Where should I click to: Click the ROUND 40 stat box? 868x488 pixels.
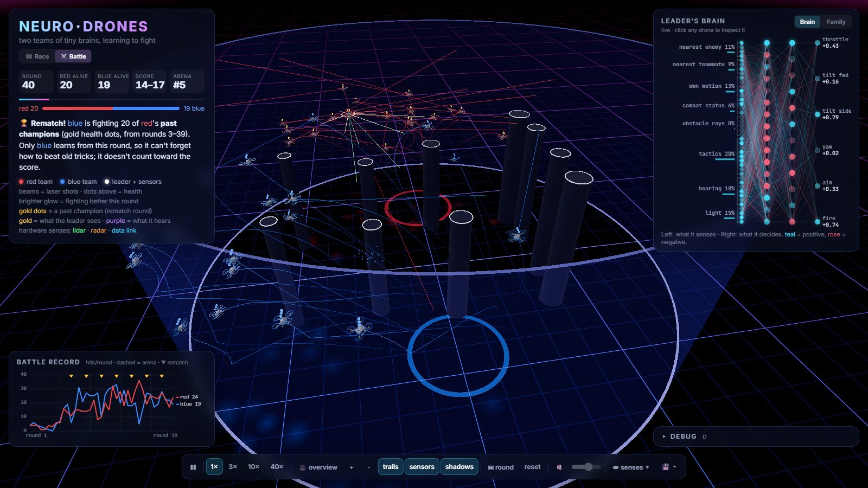(36, 81)
